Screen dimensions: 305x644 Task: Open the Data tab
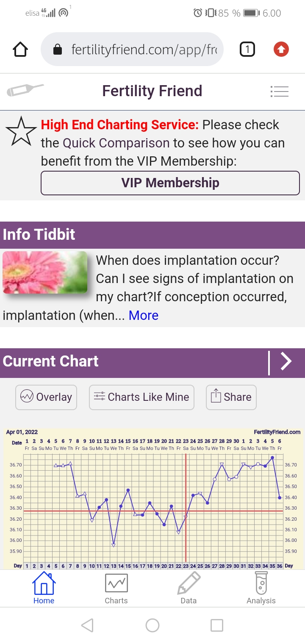point(189,588)
